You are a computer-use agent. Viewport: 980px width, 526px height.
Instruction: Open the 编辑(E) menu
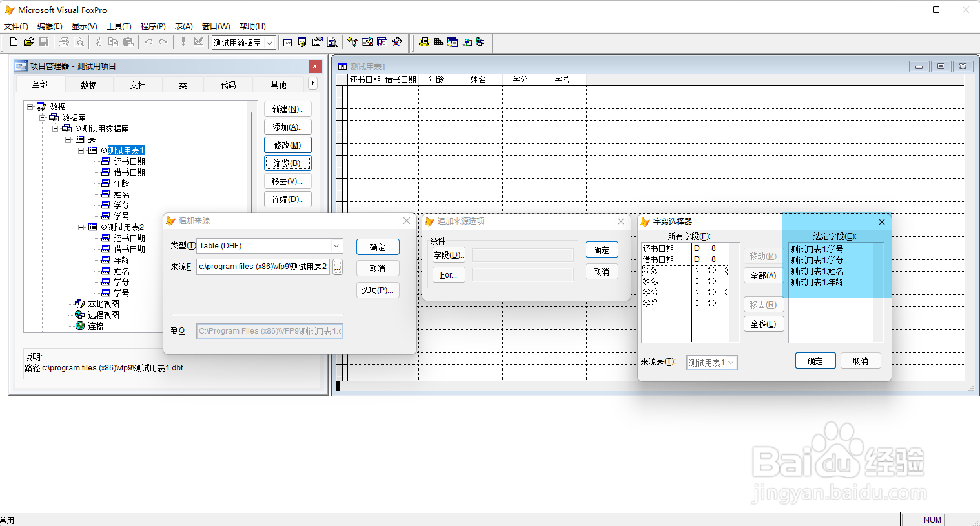click(50, 26)
